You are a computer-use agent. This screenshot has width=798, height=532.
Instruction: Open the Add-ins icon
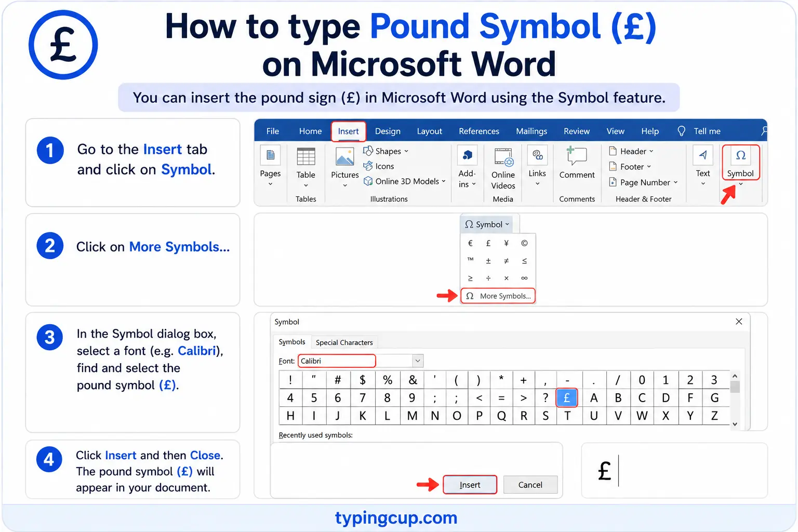467,154
